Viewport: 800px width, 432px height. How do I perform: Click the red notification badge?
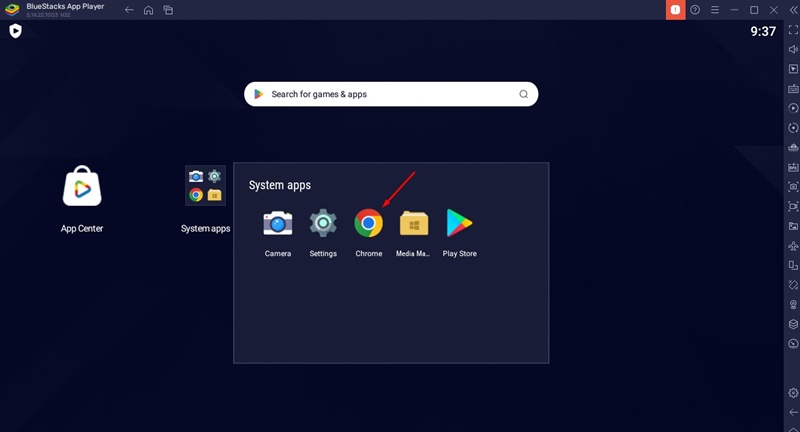675,10
